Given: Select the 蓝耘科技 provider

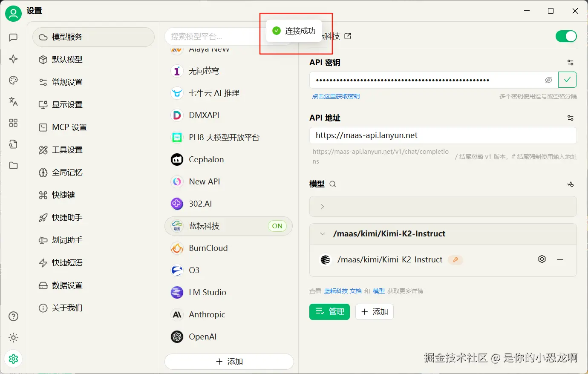Looking at the screenshot, I should 229,226.
